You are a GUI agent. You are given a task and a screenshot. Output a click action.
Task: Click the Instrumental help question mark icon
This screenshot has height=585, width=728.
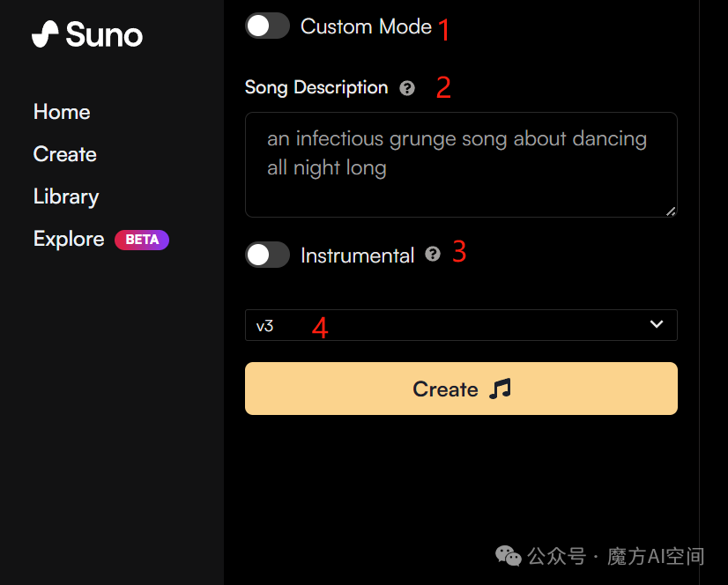[433, 254]
